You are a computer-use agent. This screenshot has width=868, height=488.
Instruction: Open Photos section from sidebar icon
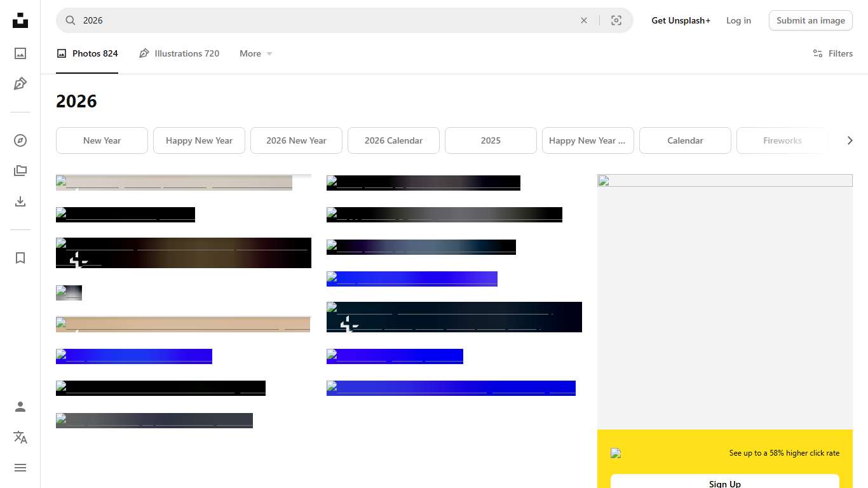(x=20, y=53)
